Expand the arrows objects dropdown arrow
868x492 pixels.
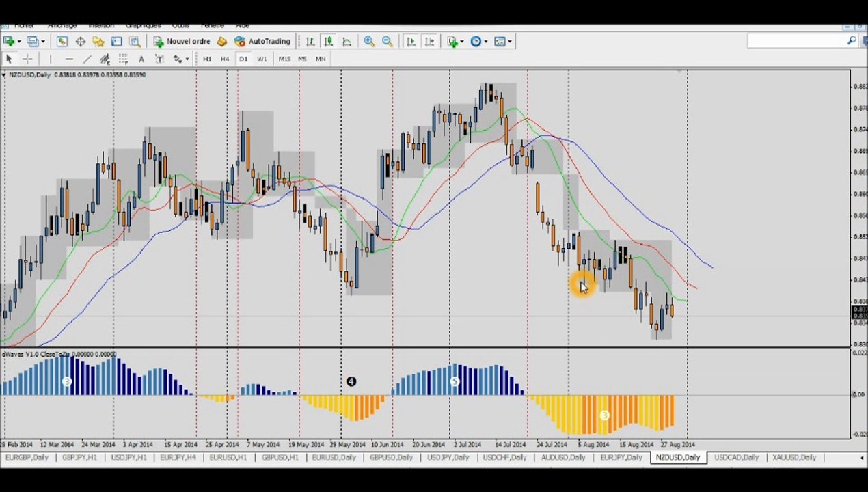click(x=187, y=59)
